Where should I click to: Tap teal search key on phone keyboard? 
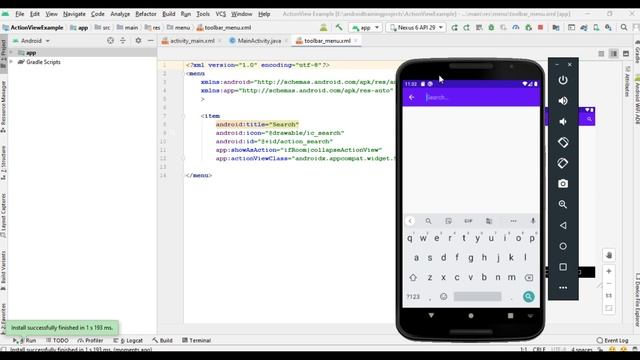click(x=529, y=297)
